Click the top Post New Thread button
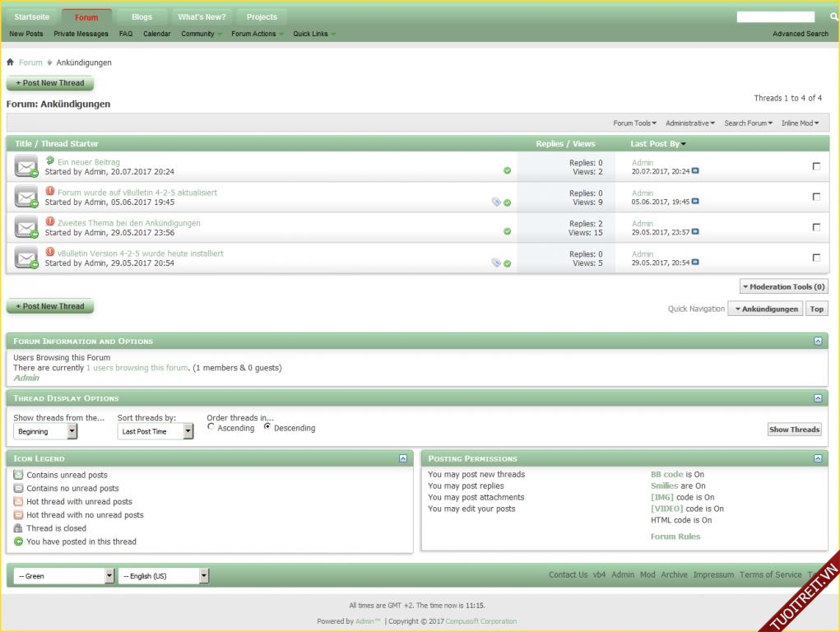Viewport: 840px width, 632px height. coord(50,83)
